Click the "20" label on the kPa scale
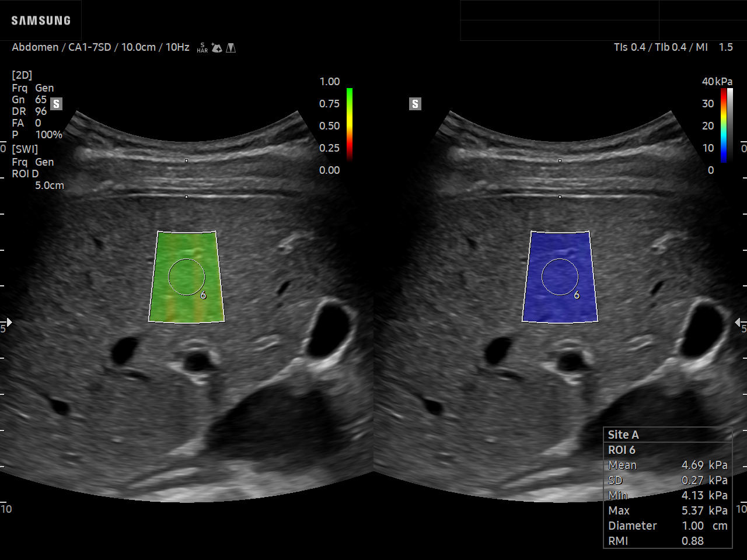Image resolution: width=747 pixels, height=560 pixels. (708, 126)
